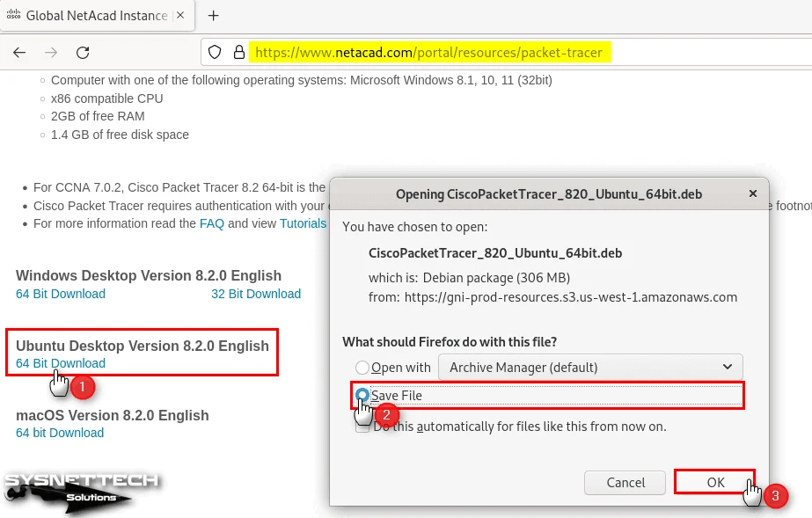Click the browser back arrow
The image size is (812, 518).
pos(19,53)
